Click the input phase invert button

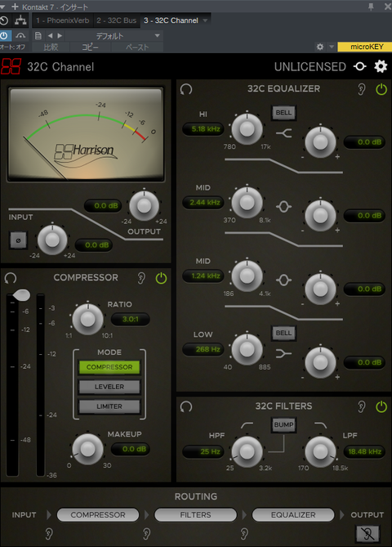pyautogui.click(x=19, y=240)
